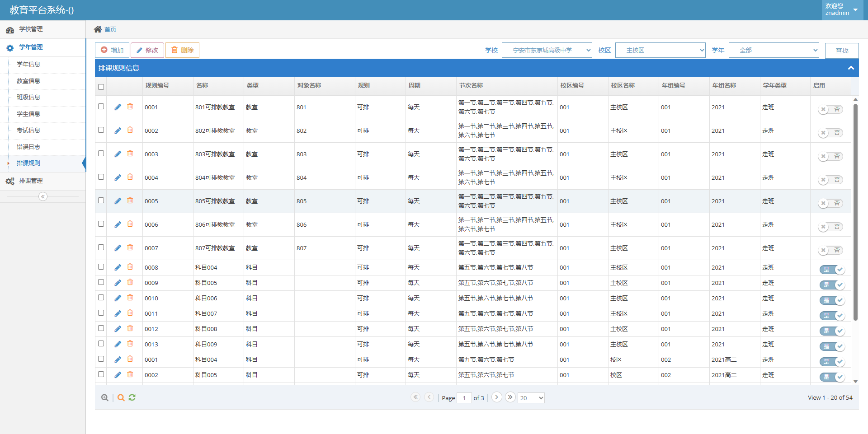Collapse the sidebar with the double-chevron icon
Image resolution: width=868 pixels, height=434 pixels.
tap(43, 196)
